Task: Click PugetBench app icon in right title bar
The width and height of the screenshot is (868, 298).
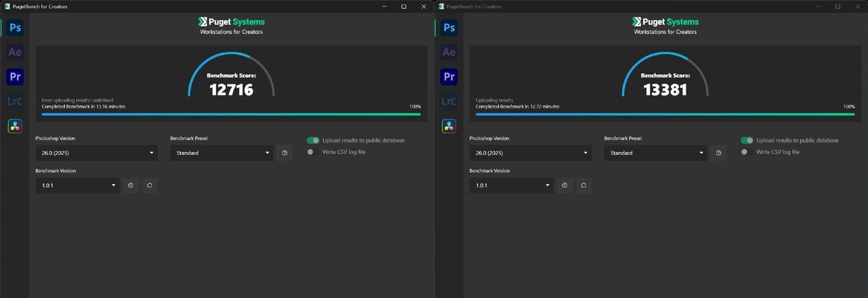Action: 441,6
